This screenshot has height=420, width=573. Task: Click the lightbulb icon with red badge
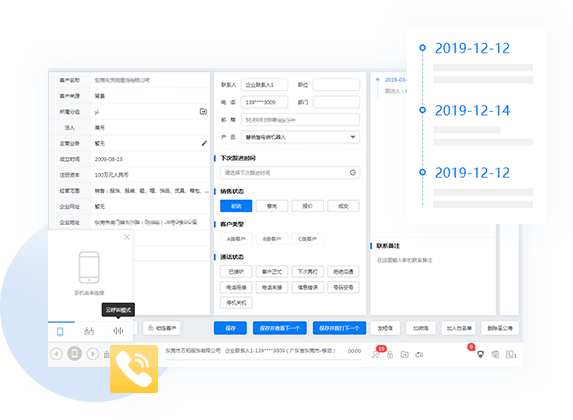(480, 354)
